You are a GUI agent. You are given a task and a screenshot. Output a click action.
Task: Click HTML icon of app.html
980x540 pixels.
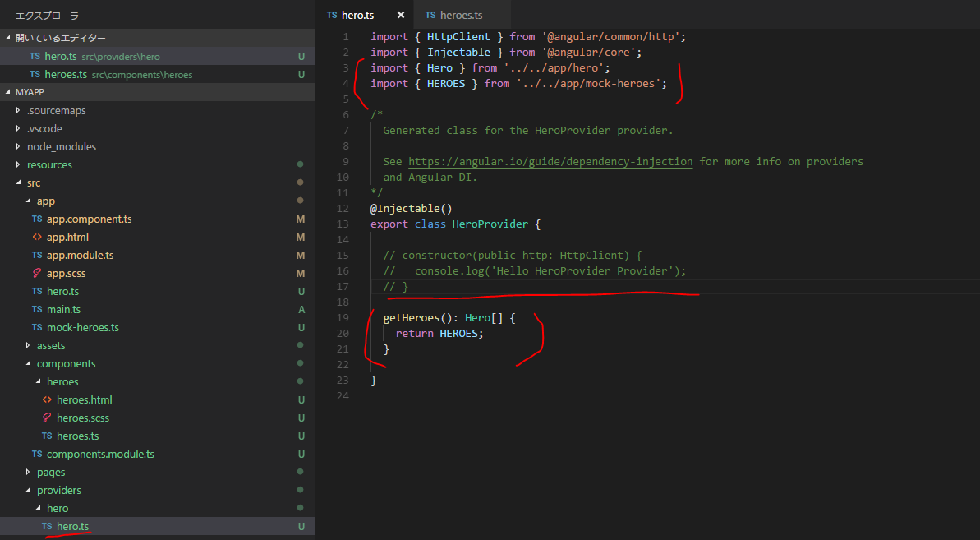click(x=37, y=238)
